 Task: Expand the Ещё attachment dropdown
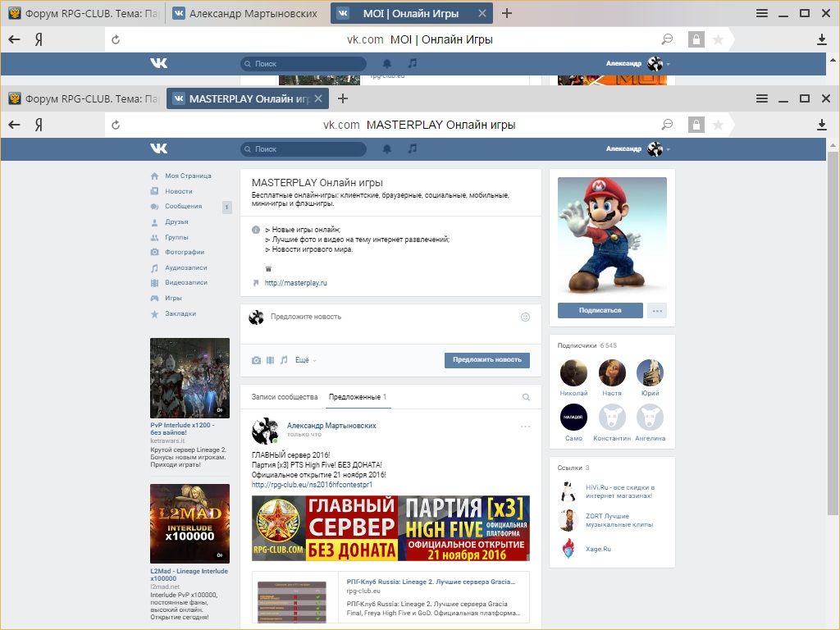pos(305,360)
